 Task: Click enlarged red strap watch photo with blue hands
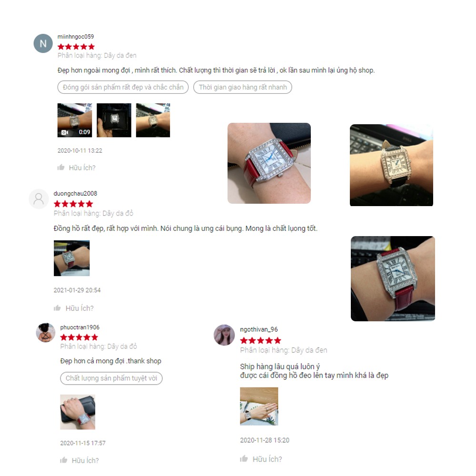[269, 163]
